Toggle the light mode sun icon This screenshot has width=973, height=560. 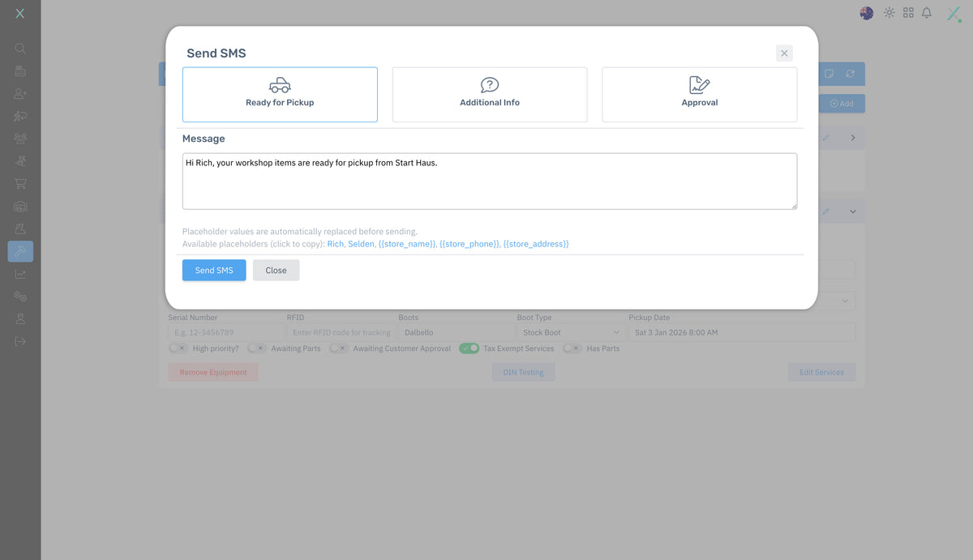(889, 13)
